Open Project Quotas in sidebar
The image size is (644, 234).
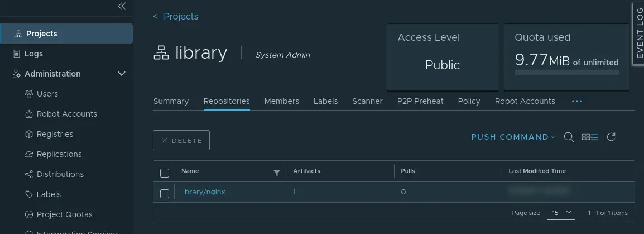65,214
